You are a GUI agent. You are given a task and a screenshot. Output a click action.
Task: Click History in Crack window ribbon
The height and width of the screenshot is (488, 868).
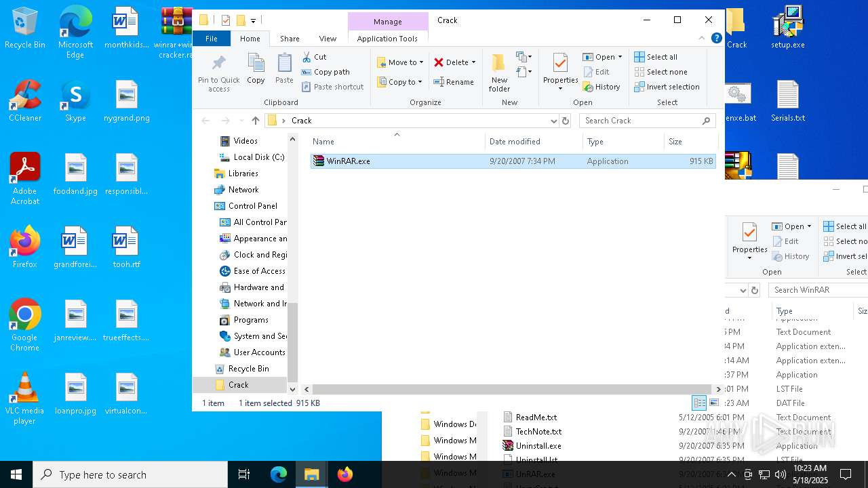point(601,87)
